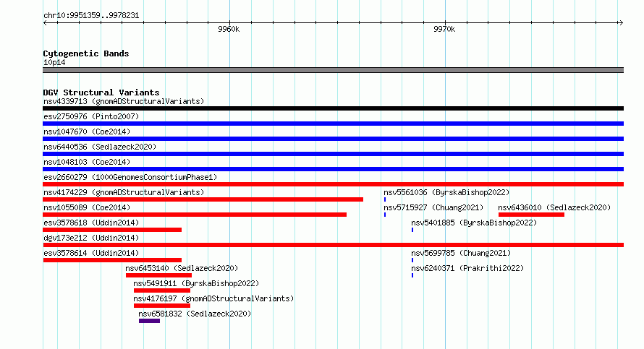Click the blue nsv1048103 bar
Image resolution: width=644 pixels, height=349 pixels.
(x=333, y=169)
